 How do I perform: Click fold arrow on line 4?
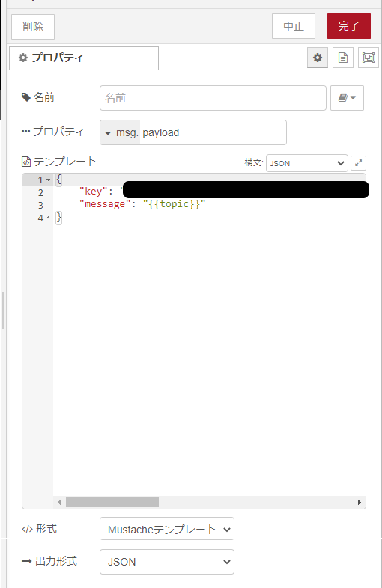[49, 218]
